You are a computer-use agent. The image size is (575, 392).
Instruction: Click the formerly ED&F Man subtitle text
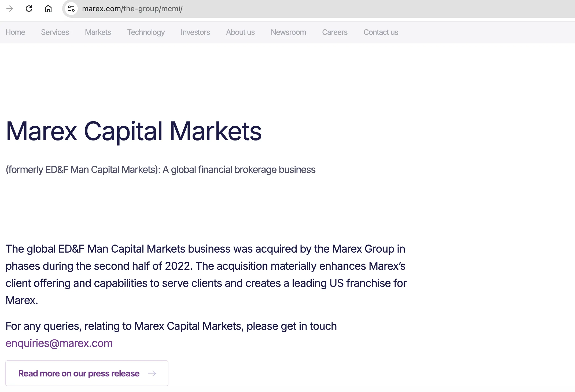[x=161, y=170]
